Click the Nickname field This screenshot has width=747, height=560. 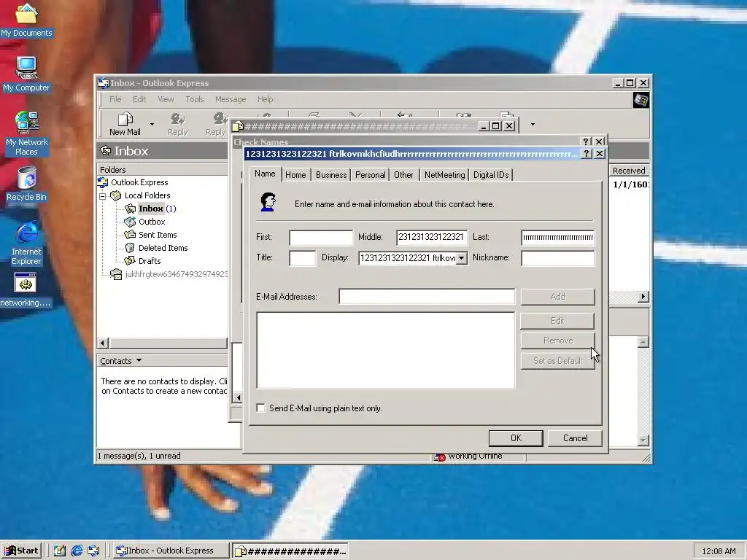pos(558,258)
